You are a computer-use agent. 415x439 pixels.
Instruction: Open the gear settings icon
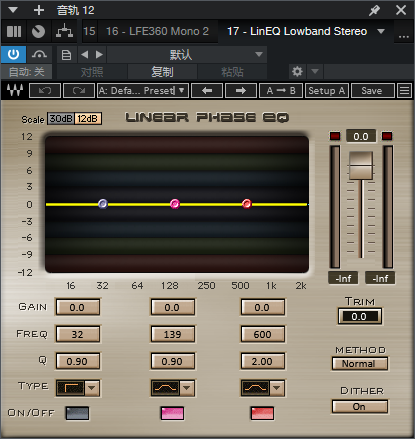point(297,71)
